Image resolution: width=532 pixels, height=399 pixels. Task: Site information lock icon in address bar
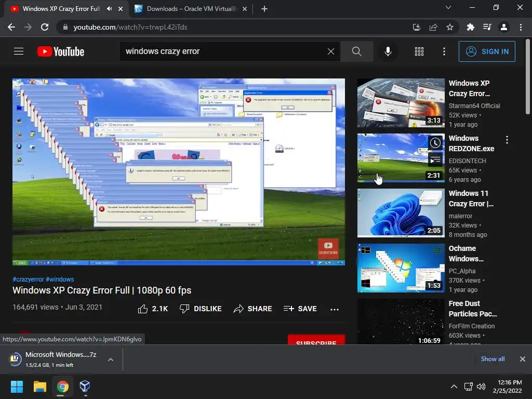coord(65,27)
